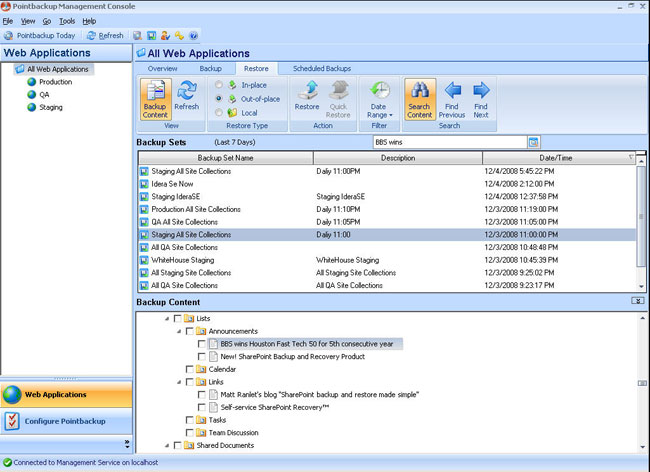
Task: Select Matt Ranlet's blog link item
Action: (320, 395)
